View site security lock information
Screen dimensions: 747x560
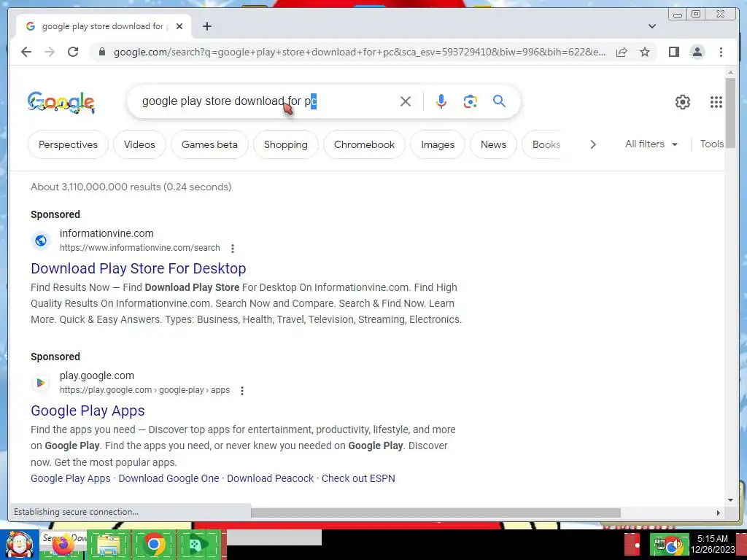point(101,52)
